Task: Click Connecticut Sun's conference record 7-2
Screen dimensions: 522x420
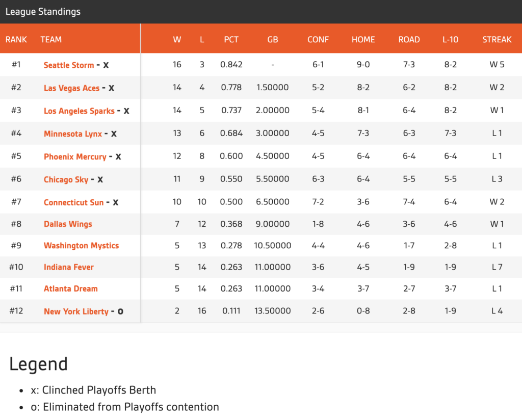Action: (x=318, y=202)
